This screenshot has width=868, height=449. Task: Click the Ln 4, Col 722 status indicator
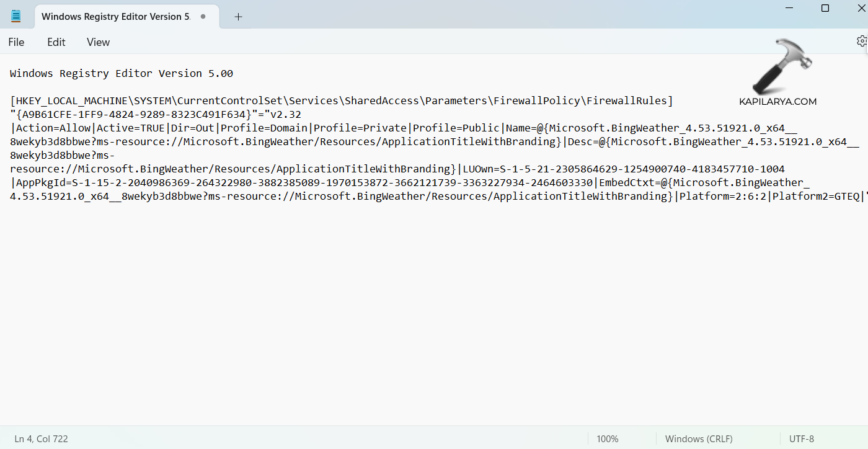click(x=42, y=438)
